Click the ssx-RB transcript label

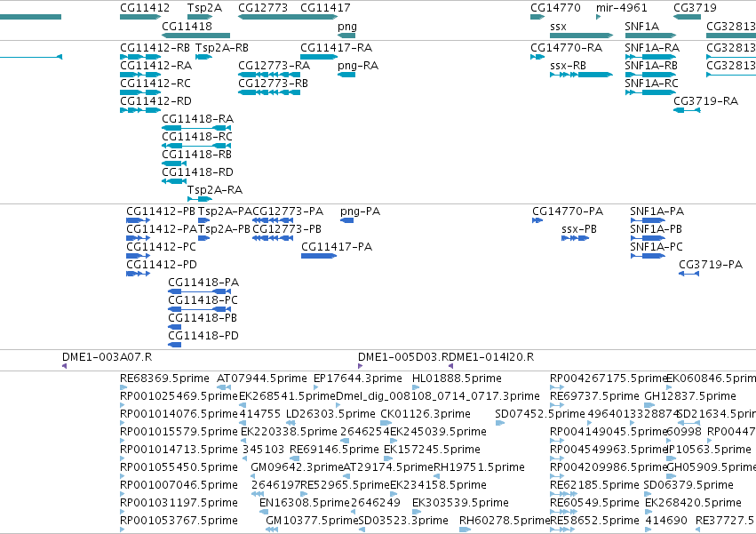pyautogui.click(x=568, y=66)
